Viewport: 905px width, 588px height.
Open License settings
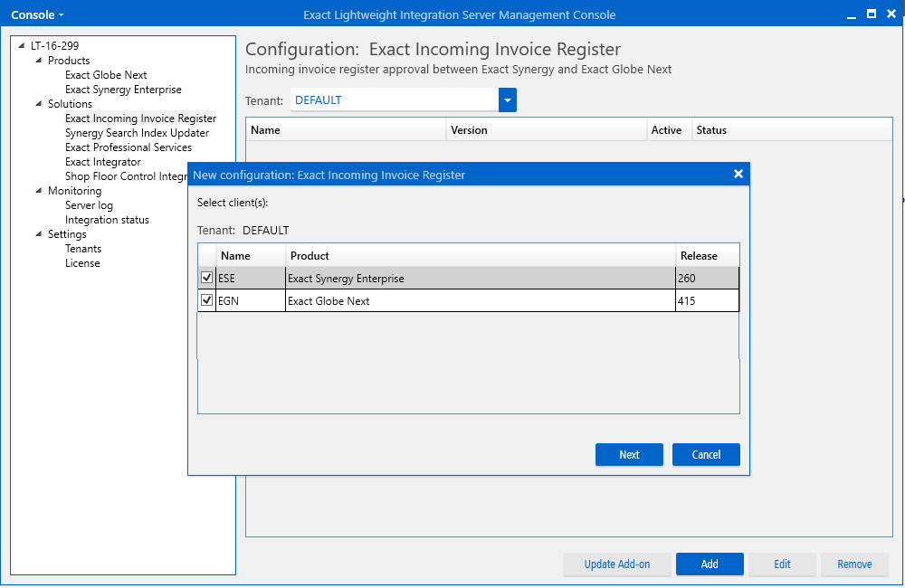[x=82, y=263]
